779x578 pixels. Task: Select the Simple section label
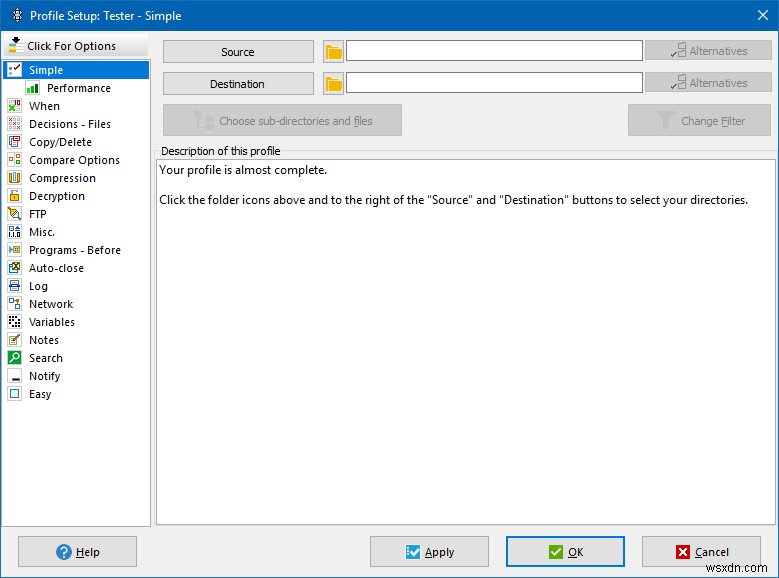coord(46,70)
